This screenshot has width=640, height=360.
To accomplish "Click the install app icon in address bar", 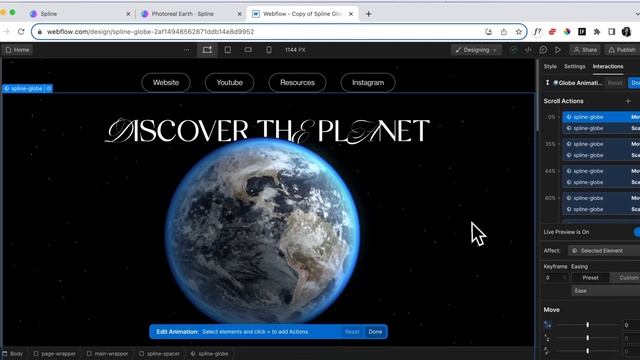I will tap(489, 31).
